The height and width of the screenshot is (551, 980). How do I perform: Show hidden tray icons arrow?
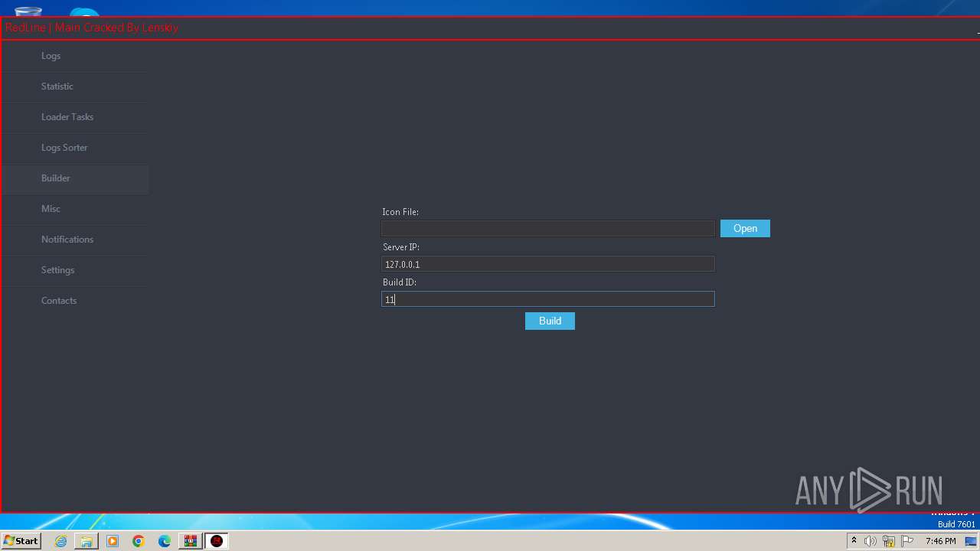click(854, 541)
